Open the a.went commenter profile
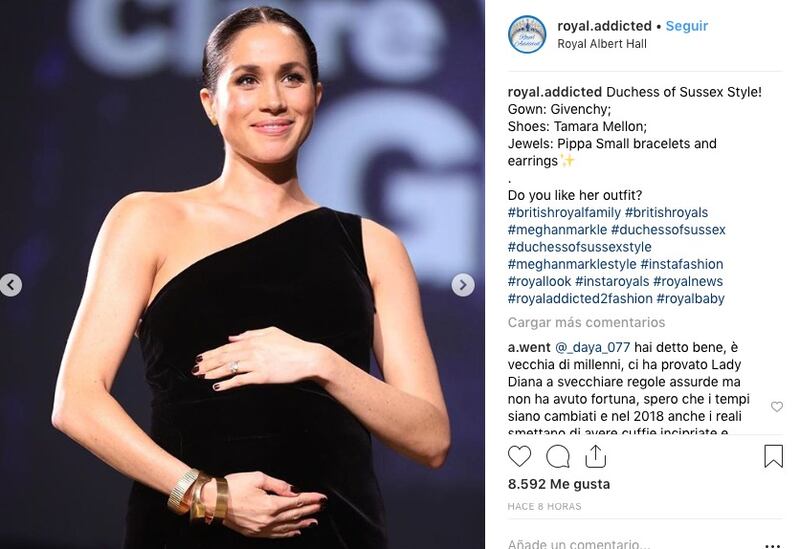Screen dimensions: 800x549 tap(529, 348)
